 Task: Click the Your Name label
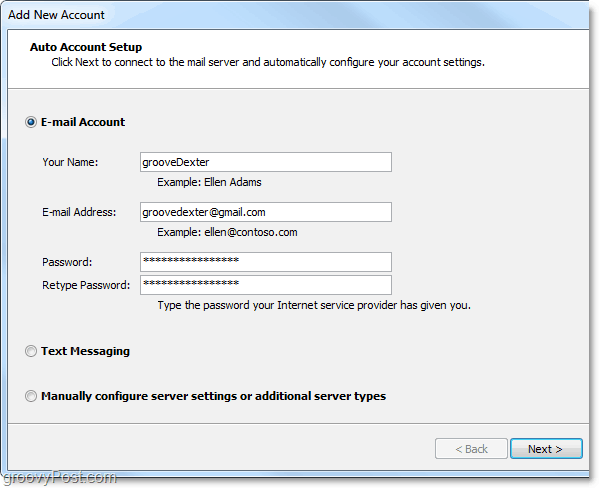coord(70,162)
